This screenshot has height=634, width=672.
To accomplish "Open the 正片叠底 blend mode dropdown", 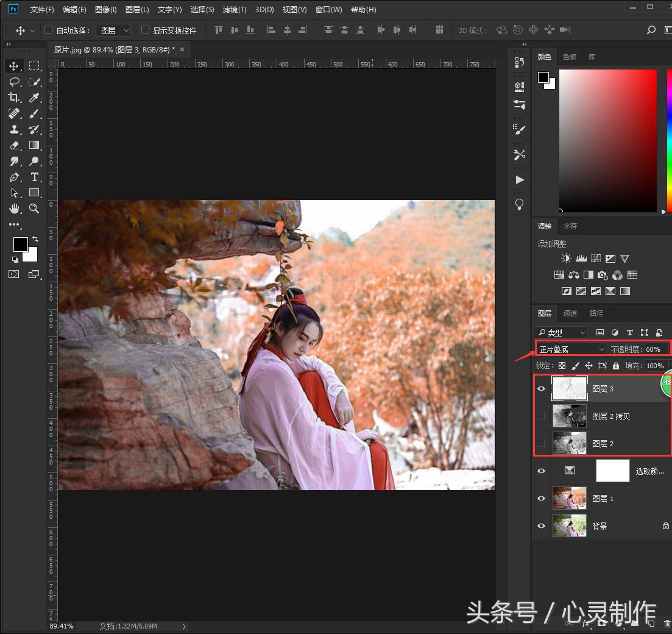I will (x=570, y=349).
